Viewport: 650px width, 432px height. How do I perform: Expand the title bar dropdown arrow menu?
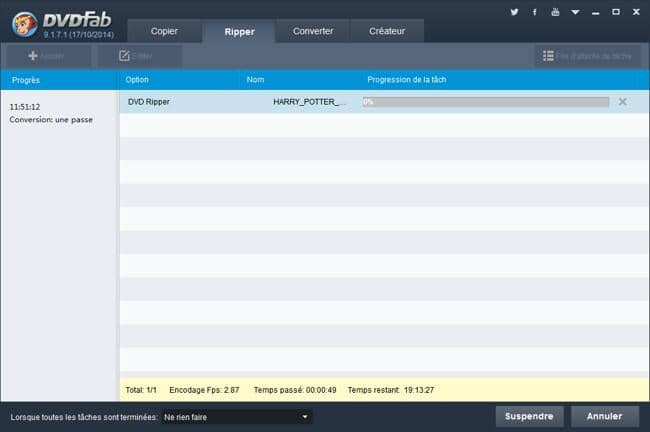point(575,12)
